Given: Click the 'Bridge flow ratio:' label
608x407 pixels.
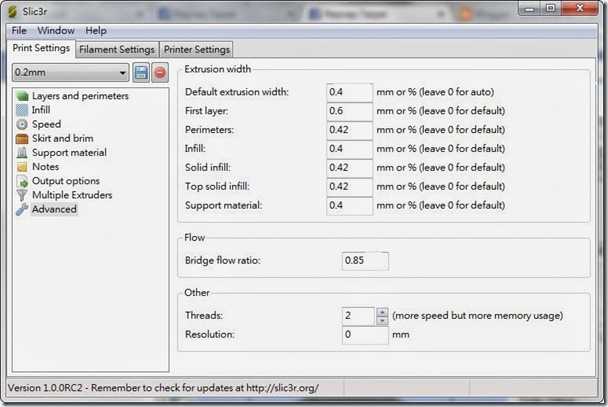Looking at the screenshot, I should [x=223, y=260].
